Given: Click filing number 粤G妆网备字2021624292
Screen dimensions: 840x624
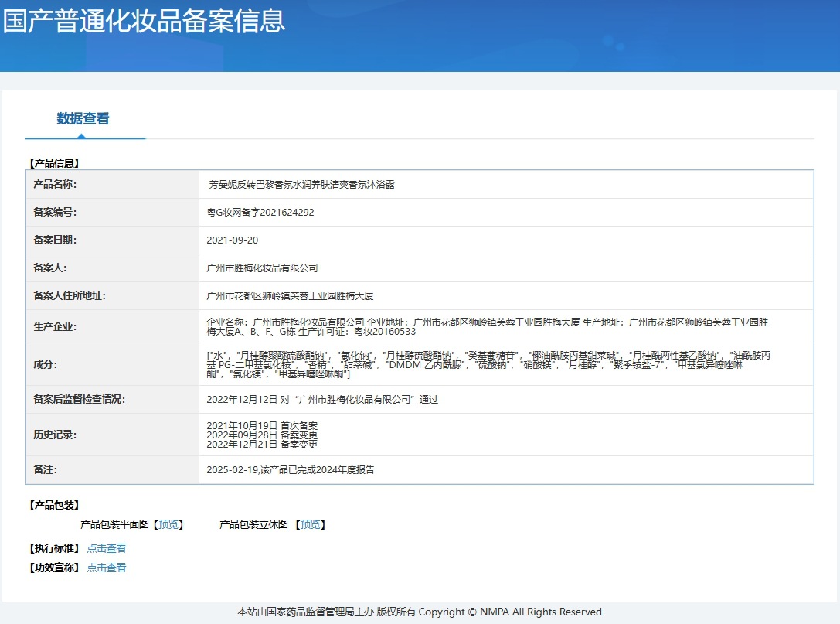Looking at the screenshot, I should pos(260,213).
